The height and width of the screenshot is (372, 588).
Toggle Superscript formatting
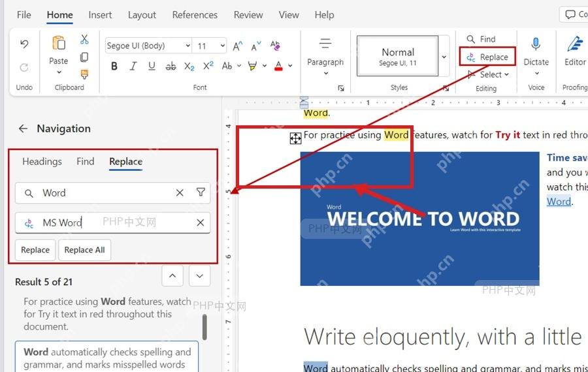tap(208, 66)
